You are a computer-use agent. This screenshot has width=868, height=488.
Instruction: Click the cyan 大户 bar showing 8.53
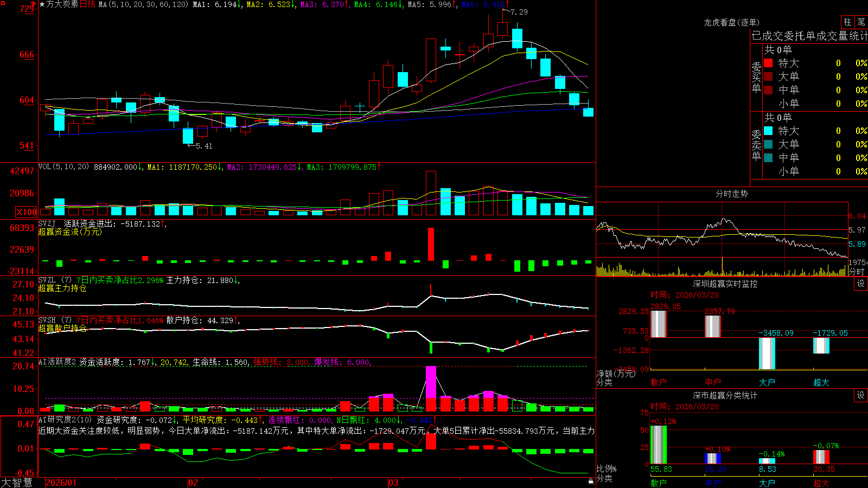point(767,461)
